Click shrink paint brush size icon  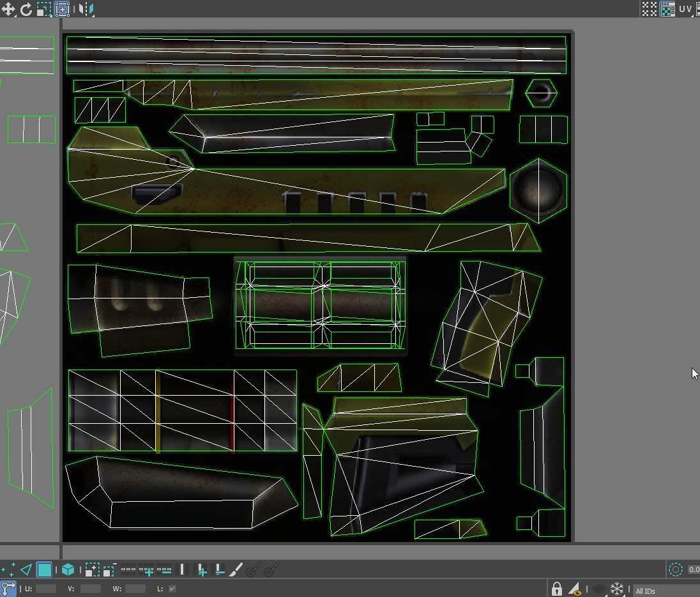point(271,570)
